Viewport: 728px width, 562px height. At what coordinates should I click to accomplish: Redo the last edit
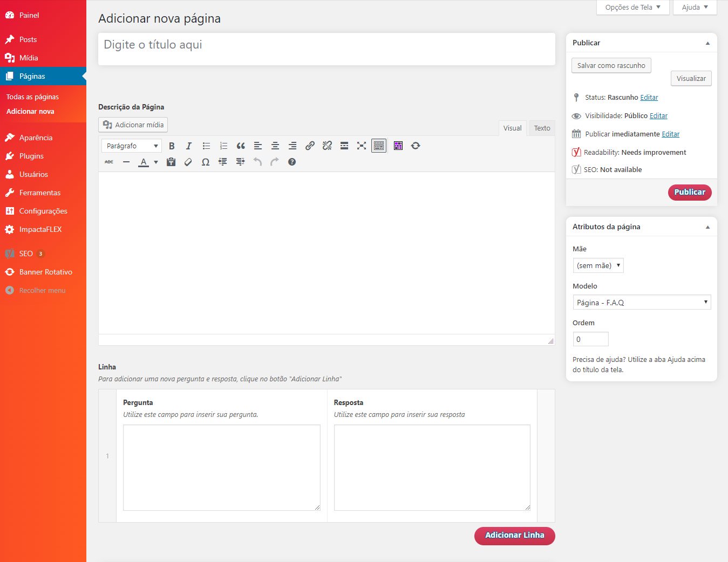pyautogui.click(x=275, y=162)
